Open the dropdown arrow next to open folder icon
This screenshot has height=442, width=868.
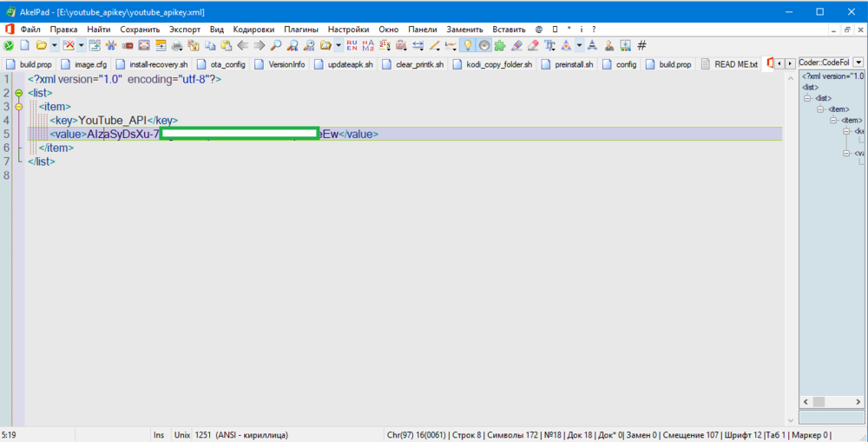tap(54, 45)
